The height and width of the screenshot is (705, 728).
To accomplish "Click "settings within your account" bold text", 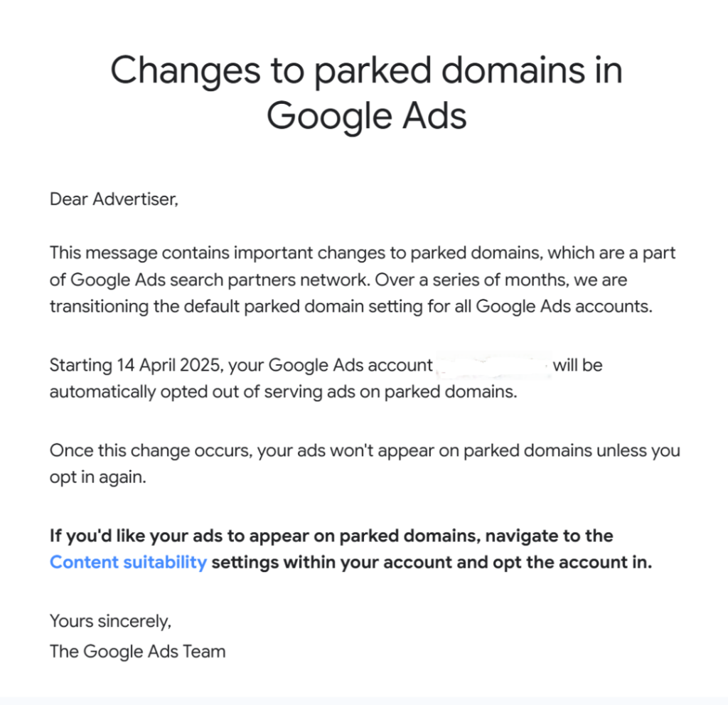I will click(x=331, y=562).
